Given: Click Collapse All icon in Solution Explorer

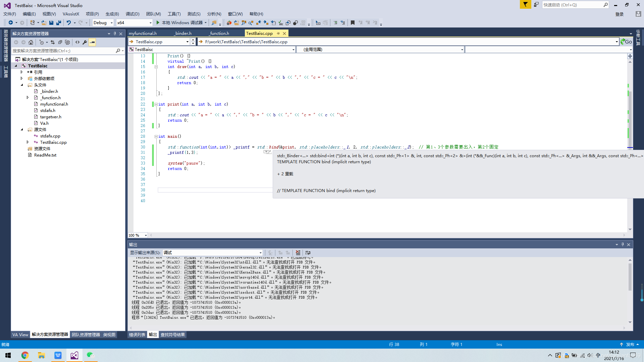Looking at the screenshot, I should [x=60, y=42].
